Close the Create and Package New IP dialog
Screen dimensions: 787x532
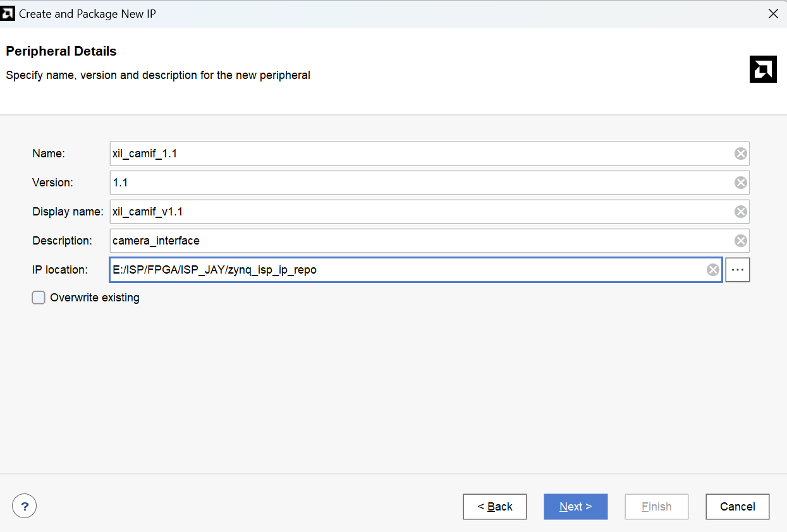click(x=772, y=13)
